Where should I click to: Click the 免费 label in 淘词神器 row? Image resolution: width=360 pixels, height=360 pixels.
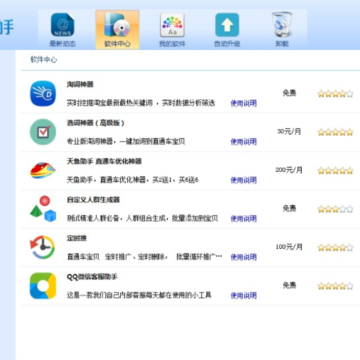289,93
